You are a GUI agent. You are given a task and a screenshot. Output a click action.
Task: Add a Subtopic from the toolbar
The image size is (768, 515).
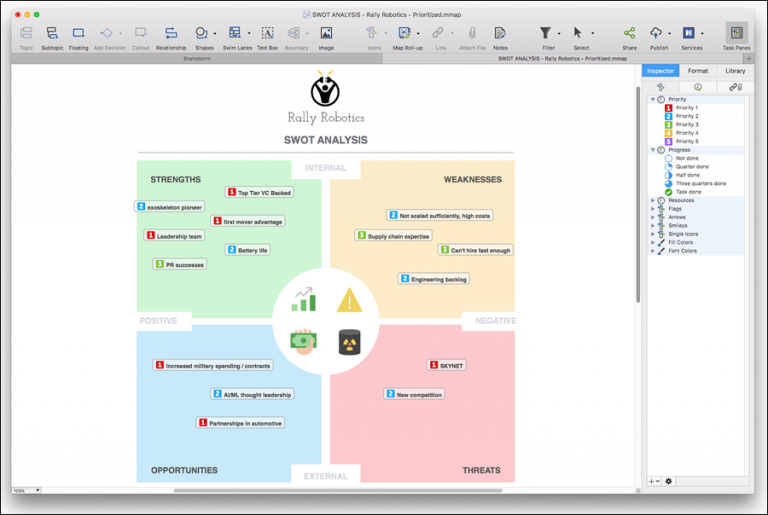(x=52, y=33)
